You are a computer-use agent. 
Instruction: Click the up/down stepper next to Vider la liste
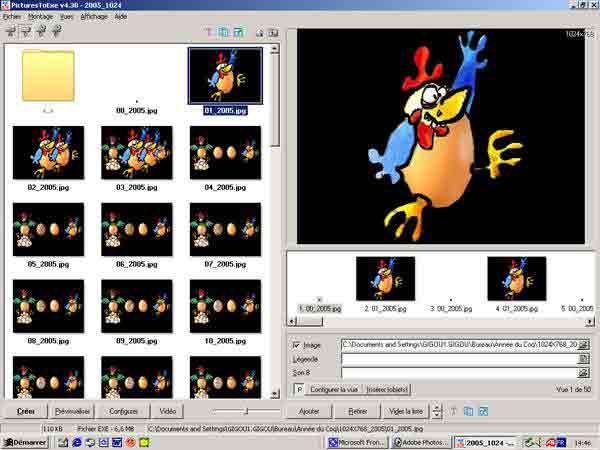437,411
